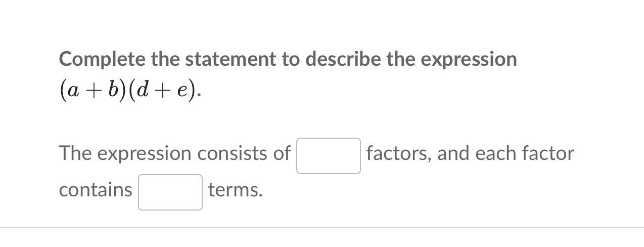Click the word 'contains' before second box

(95, 190)
